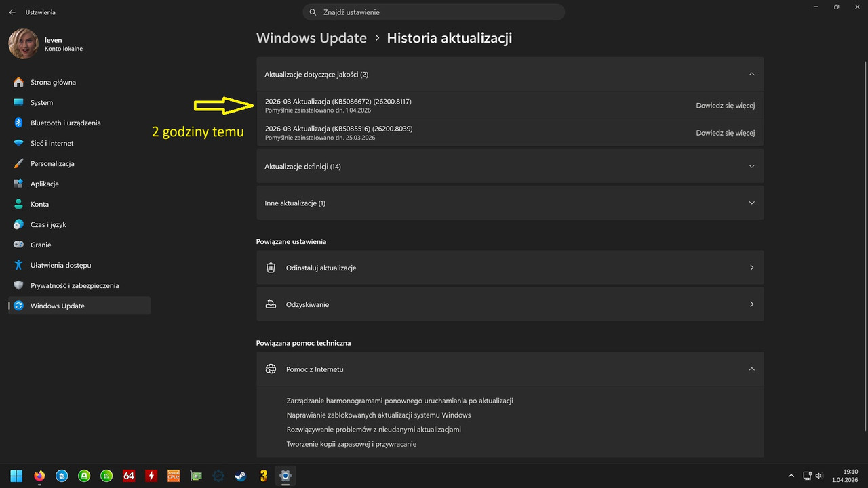The height and width of the screenshot is (488, 868).
Task: Select Windows Update in the sidebar
Action: coord(79,306)
